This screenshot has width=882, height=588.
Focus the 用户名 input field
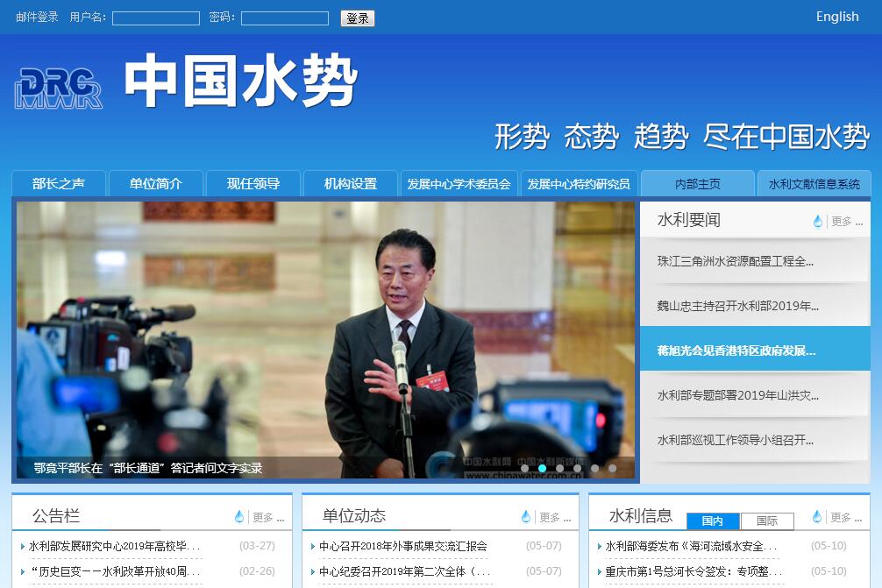click(x=156, y=18)
